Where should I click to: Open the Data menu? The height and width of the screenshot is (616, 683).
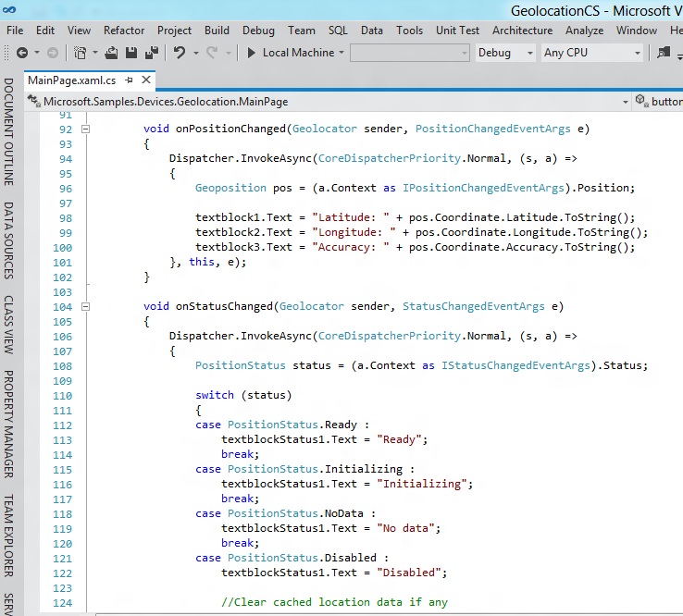pos(372,31)
